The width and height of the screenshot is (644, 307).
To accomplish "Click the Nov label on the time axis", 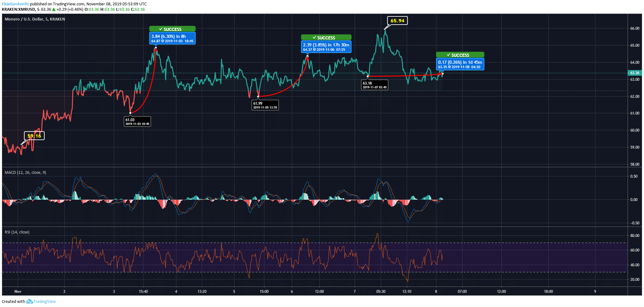I will (18, 292).
